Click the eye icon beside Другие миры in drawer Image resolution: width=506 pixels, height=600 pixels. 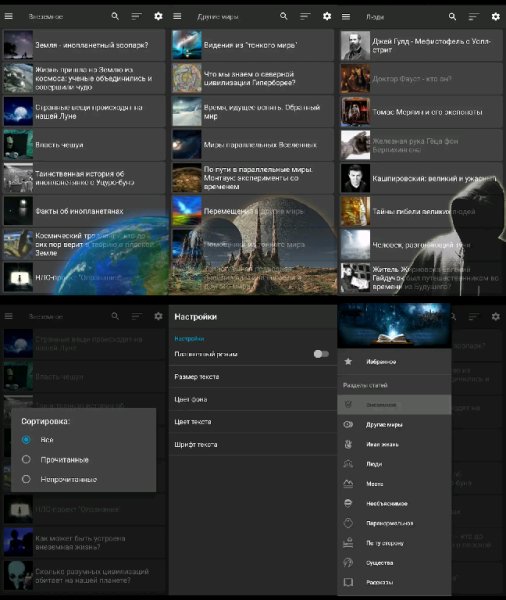pos(348,424)
